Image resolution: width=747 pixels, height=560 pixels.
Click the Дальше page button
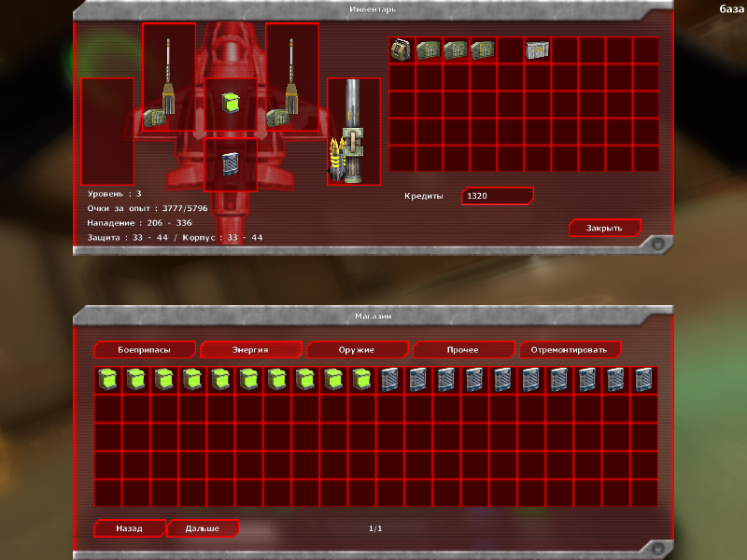point(203,528)
